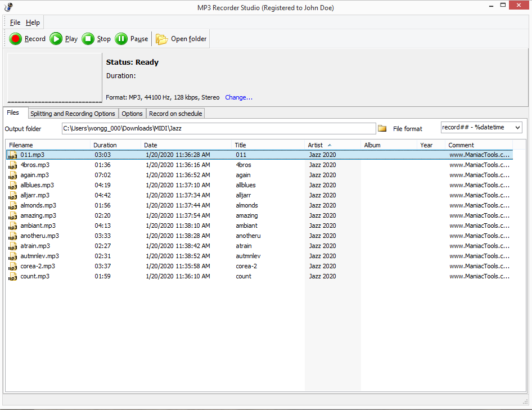Hit the Pause icon in toolbar
The height and width of the screenshot is (410, 532).
click(x=121, y=39)
